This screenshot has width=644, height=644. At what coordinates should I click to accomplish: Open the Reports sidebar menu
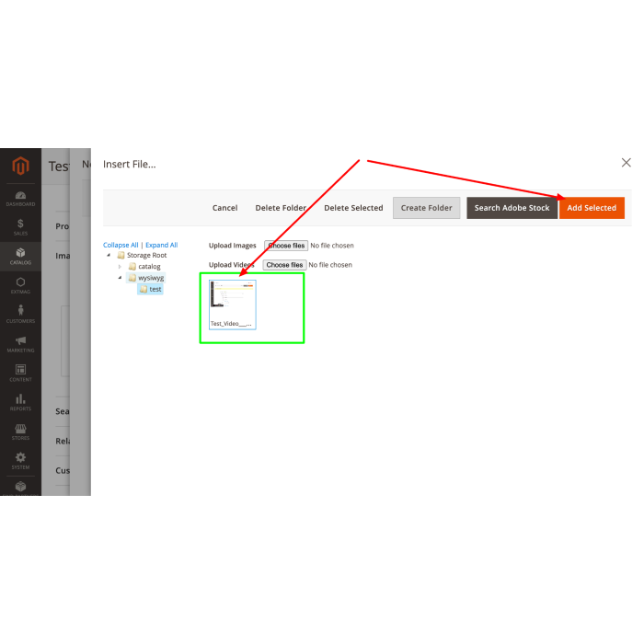20,403
